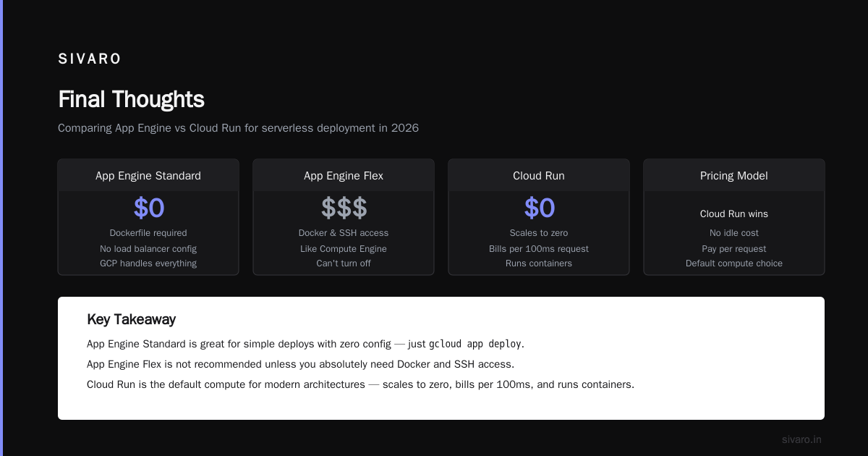868x456 pixels.
Task: Click the sentence starting Cloud Run is the default compute
Action: (360, 384)
